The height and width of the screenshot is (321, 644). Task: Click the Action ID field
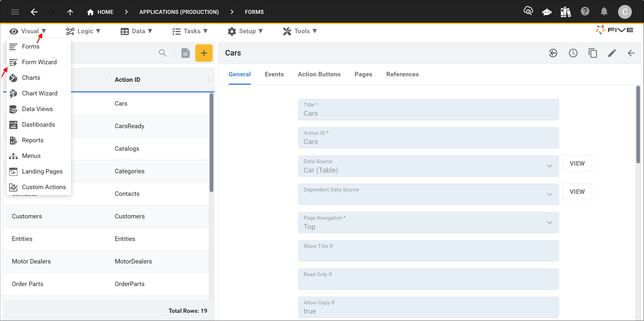tap(428, 138)
